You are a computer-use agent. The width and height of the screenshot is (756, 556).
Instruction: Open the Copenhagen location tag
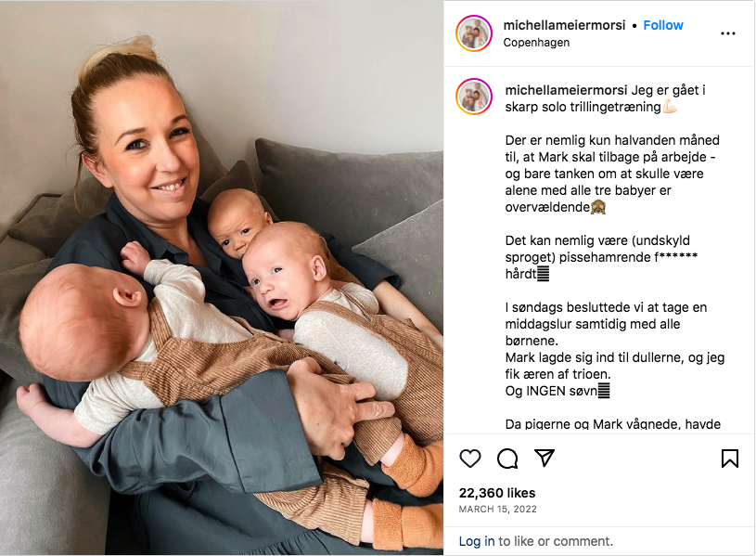[x=536, y=43]
